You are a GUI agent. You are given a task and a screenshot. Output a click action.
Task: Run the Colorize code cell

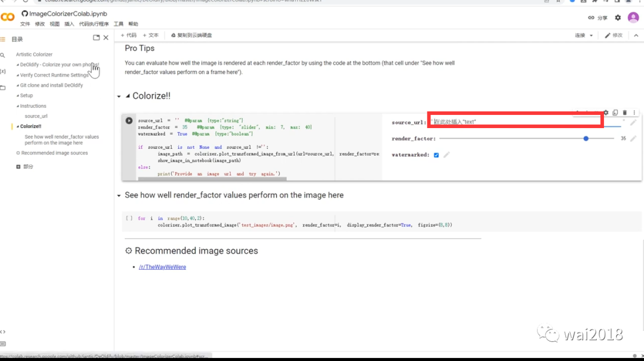(129, 120)
